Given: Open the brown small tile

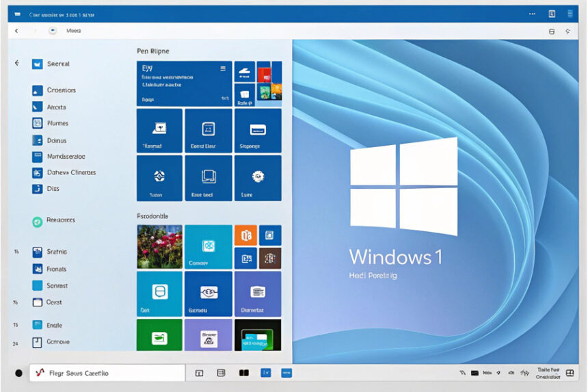Looking at the screenshot, I should pyautogui.click(x=270, y=258).
